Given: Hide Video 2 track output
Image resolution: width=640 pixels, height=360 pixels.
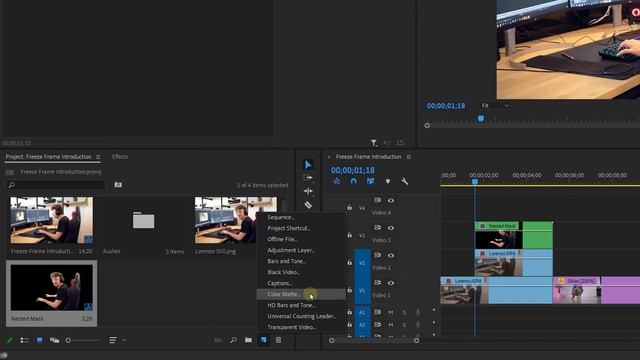Looking at the screenshot, I should point(391,256).
